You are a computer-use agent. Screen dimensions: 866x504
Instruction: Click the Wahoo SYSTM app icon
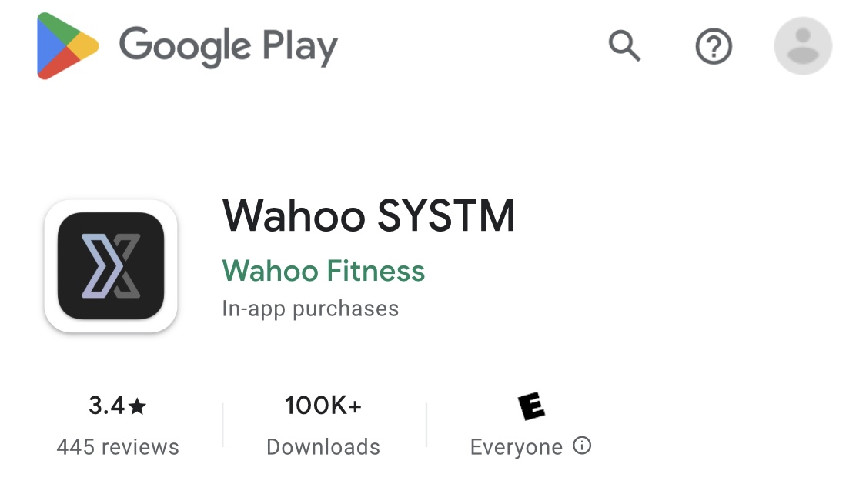click(x=111, y=266)
